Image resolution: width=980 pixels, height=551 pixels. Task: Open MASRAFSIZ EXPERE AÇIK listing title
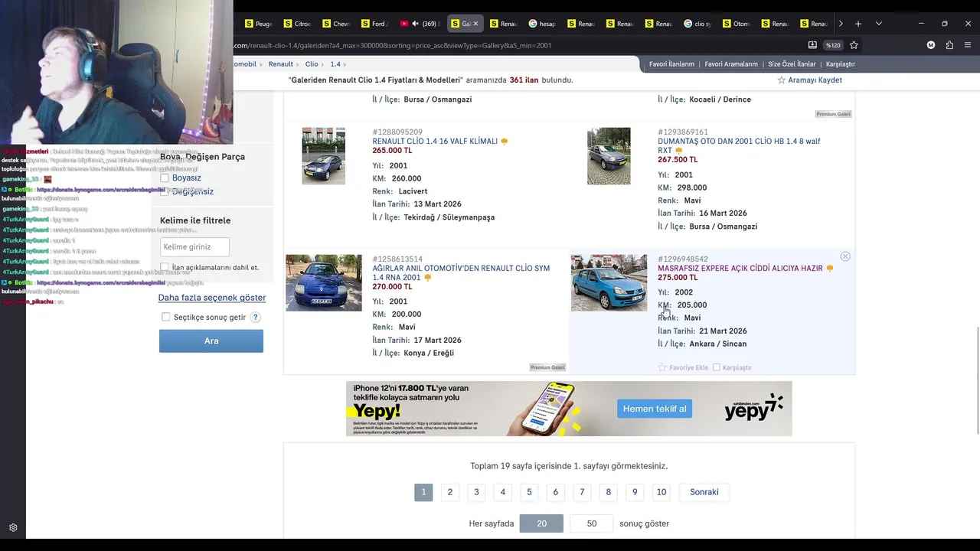[740, 269]
